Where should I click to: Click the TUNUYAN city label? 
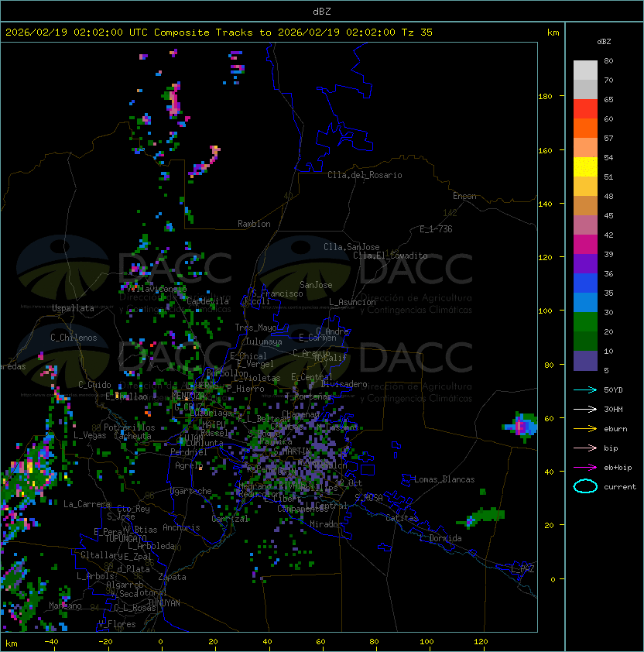pos(164,603)
